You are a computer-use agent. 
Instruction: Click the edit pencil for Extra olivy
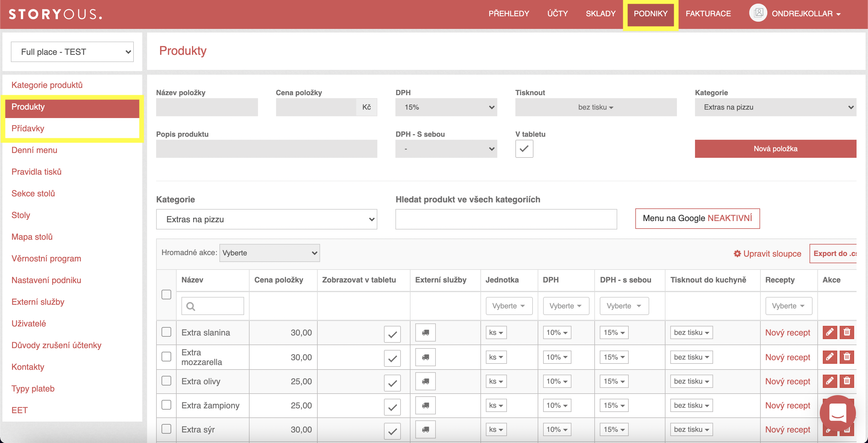tap(830, 381)
